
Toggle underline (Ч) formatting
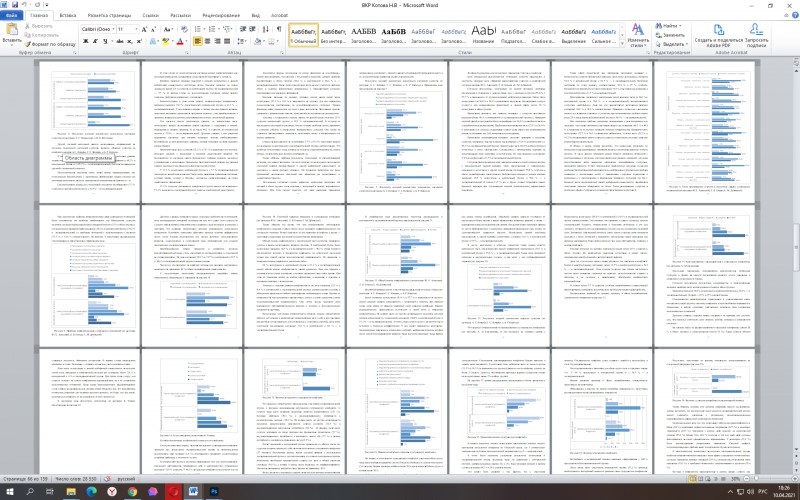pyautogui.click(x=107, y=41)
